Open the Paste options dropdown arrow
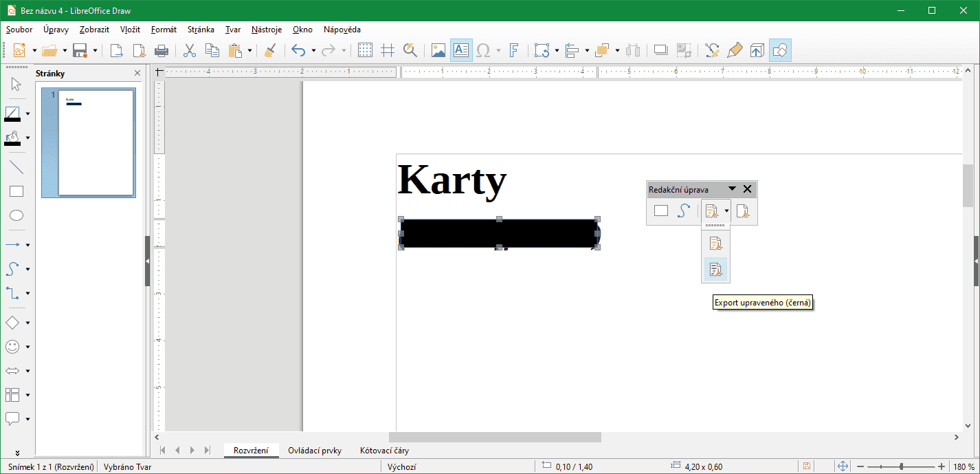This screenshot has height=474, width=980. 250,50
